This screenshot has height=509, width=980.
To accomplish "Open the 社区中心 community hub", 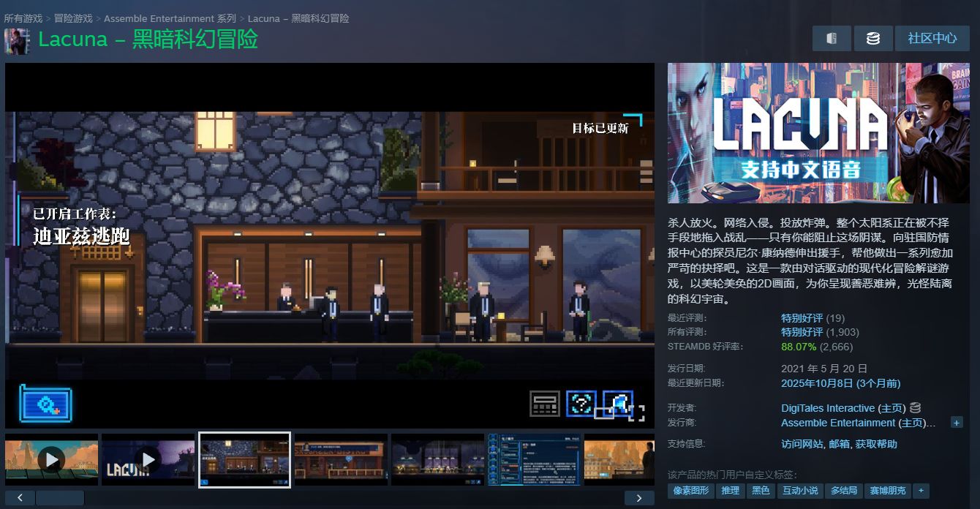I will tap(932, 38).
